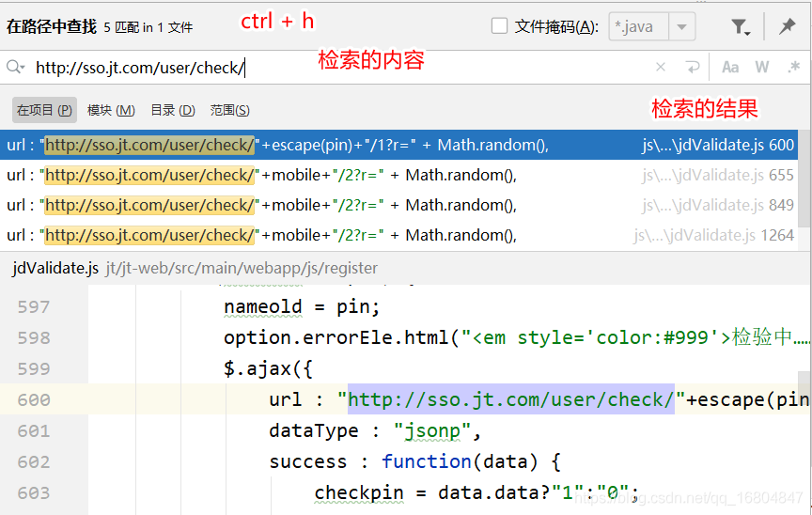Open the filter funnel options
The height and width of the screenshot is (515, 812).
click(741, 27)
